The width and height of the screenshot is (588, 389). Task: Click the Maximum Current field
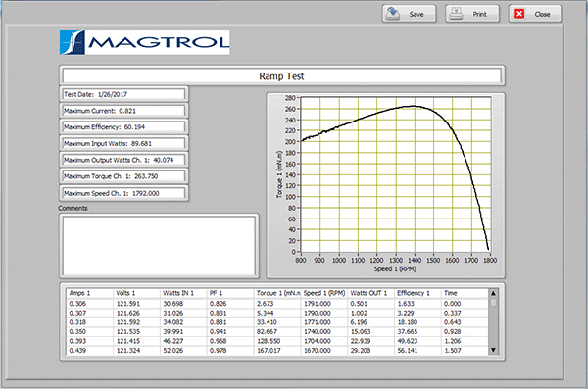click(123, 111)
